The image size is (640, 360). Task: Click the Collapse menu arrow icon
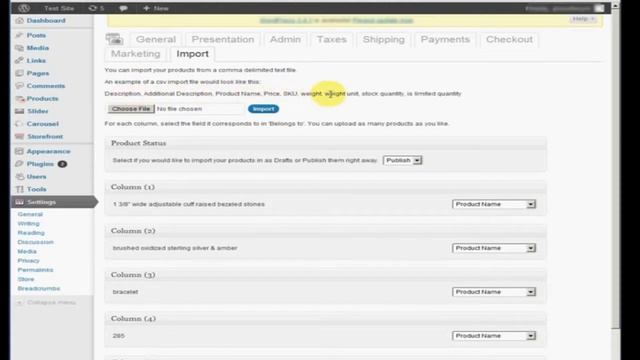coord(19,302)
